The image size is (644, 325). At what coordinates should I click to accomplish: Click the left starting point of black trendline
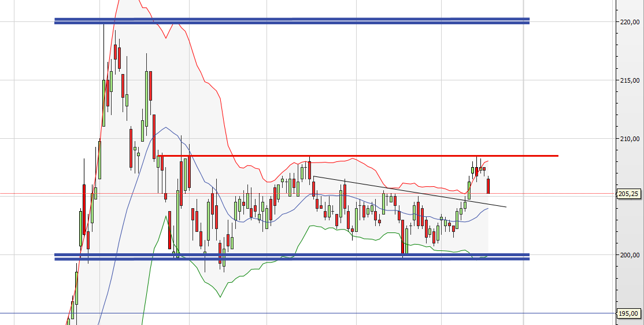click(313, 176)
